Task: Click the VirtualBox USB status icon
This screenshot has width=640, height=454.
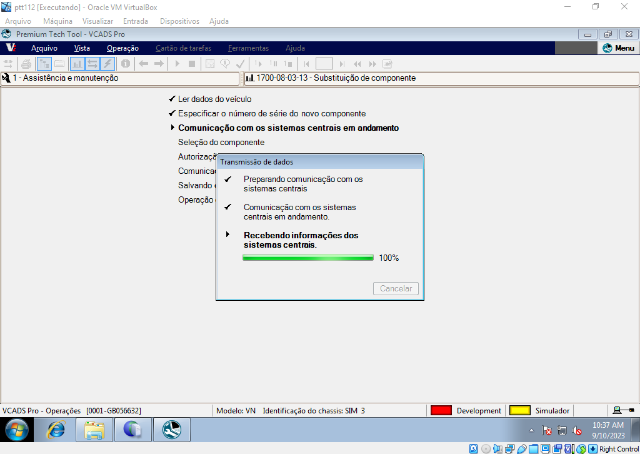Action: (x=522, y=449)
